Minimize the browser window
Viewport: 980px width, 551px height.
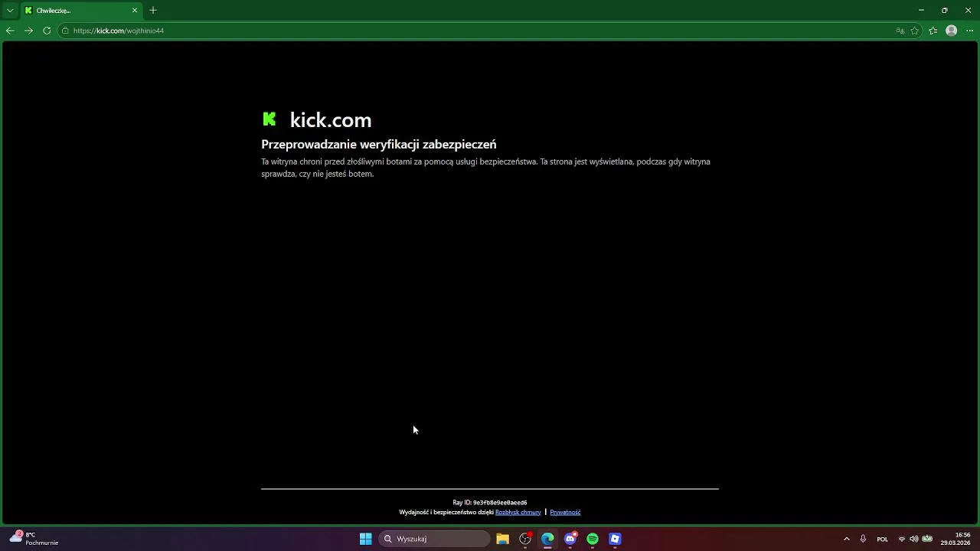tap(921, 11)
